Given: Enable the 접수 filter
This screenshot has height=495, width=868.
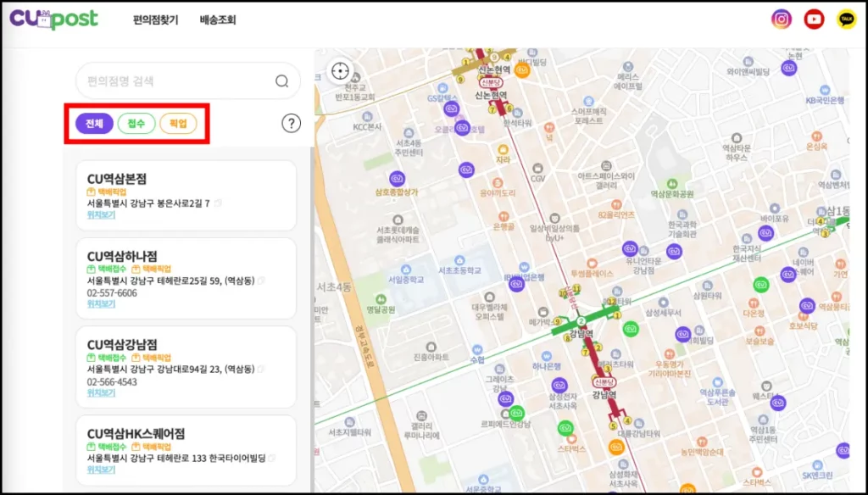Looking at the screenshot, I should pos(136,123).
